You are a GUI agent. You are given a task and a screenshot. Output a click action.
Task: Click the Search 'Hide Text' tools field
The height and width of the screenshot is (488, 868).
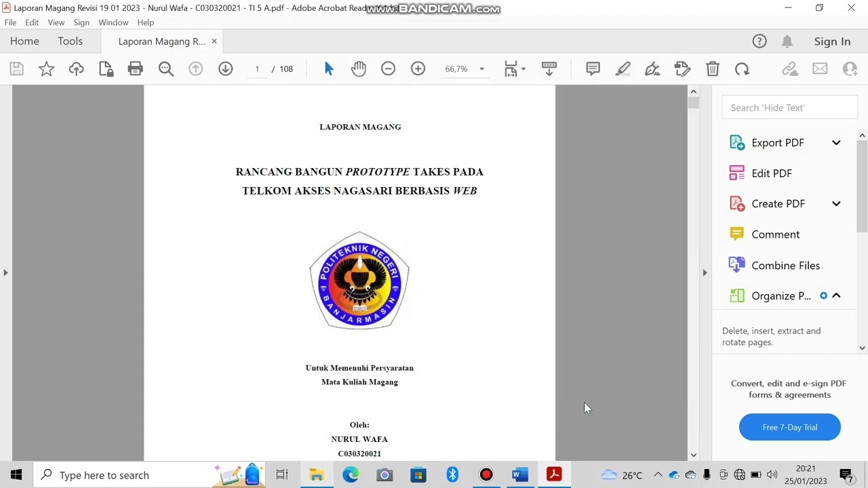[790, 108]
